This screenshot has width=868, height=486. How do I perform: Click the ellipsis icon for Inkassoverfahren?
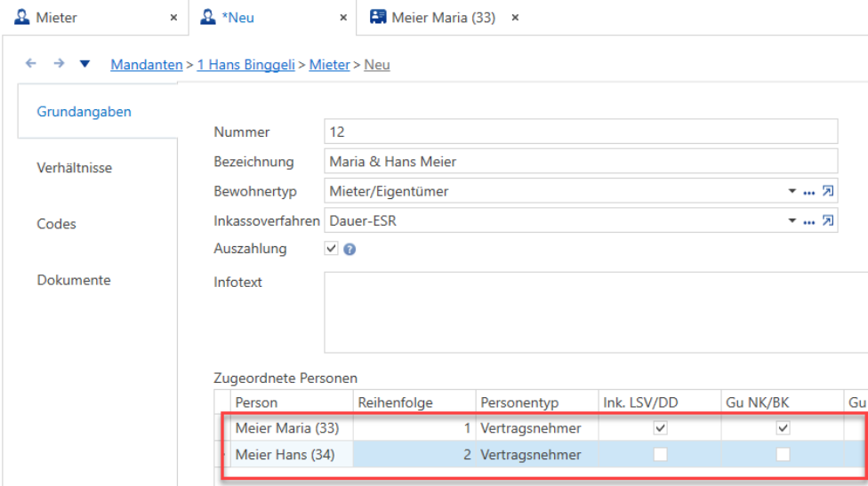(808, 222)
